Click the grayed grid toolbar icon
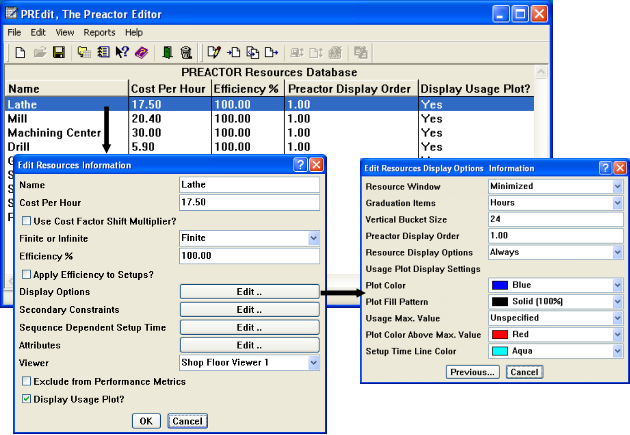 click(x=335, y=52)
